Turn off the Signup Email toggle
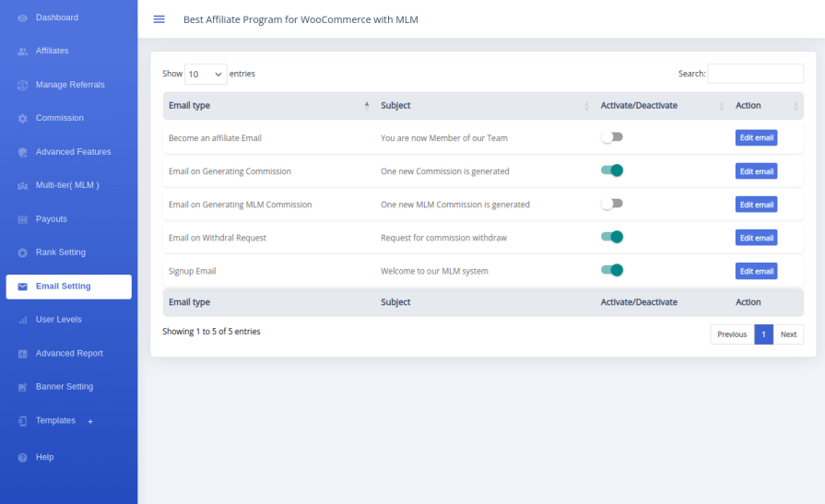The image size is (825, 504). pos(612,270)
